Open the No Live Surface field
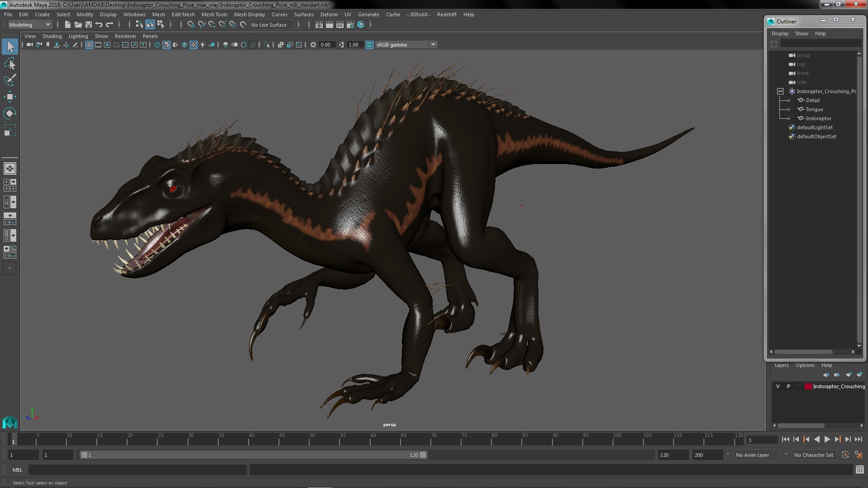The image size is (868, 488). [271, 25]
